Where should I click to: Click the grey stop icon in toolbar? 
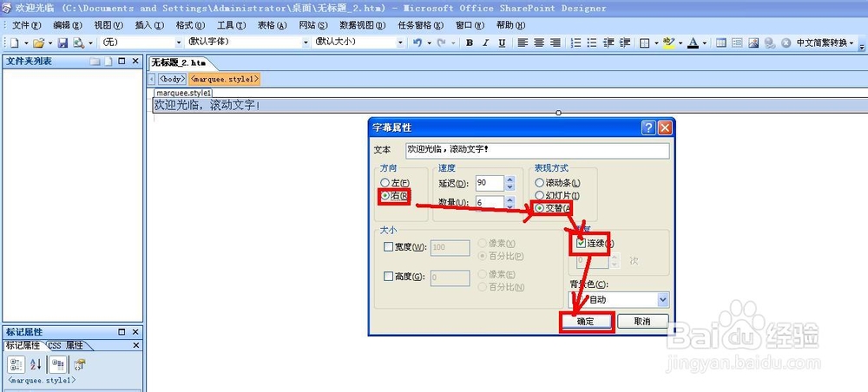[786, 42]
